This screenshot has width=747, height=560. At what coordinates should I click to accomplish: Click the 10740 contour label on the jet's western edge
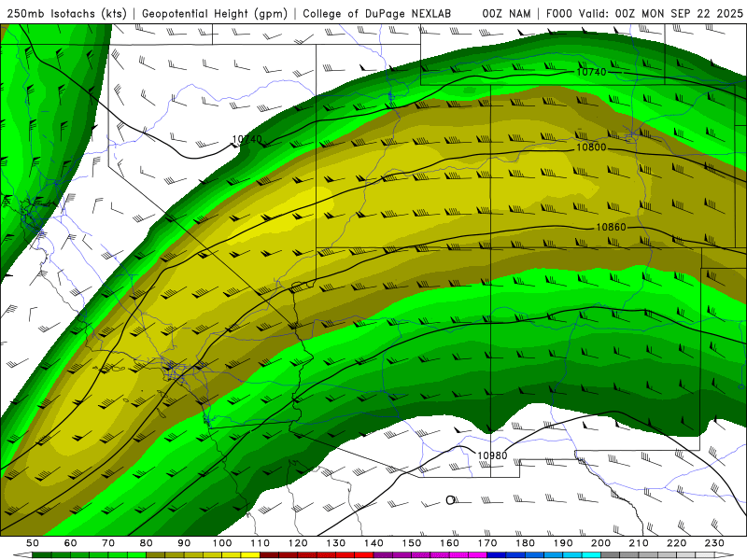coord(247,139)
